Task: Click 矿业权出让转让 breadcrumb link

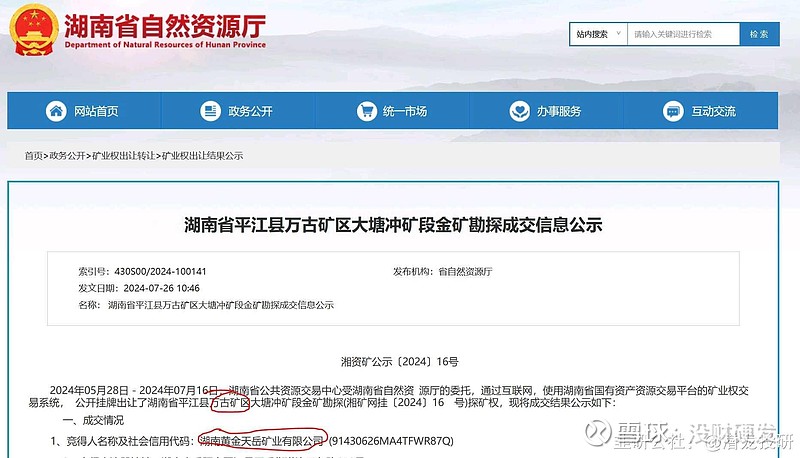Action: [123, 156]
